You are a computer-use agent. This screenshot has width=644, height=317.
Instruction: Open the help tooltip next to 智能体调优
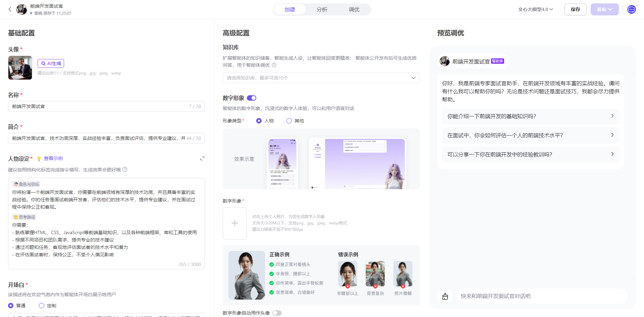pyautogui.click(x=274, y=65)
